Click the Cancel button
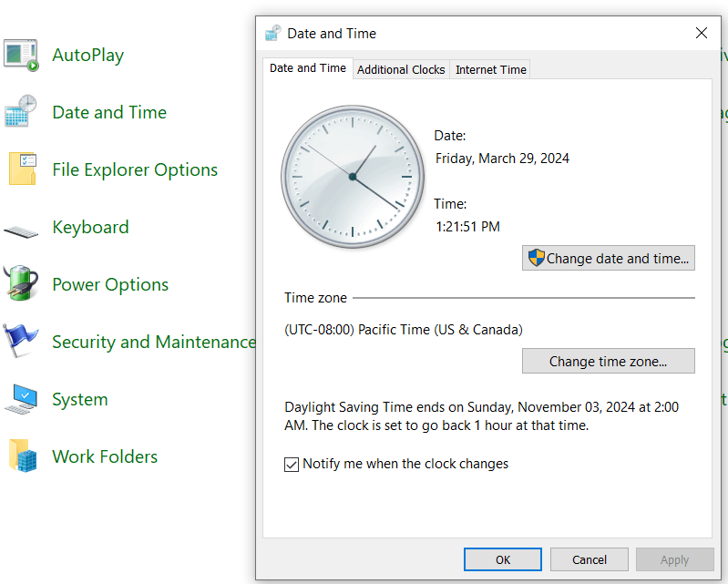 point(590,559)
